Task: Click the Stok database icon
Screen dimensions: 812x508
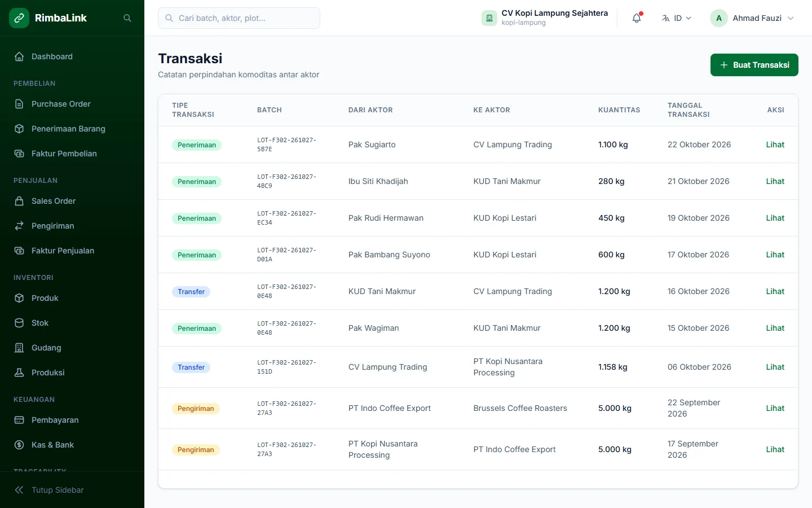Action: tap(19, 323)
